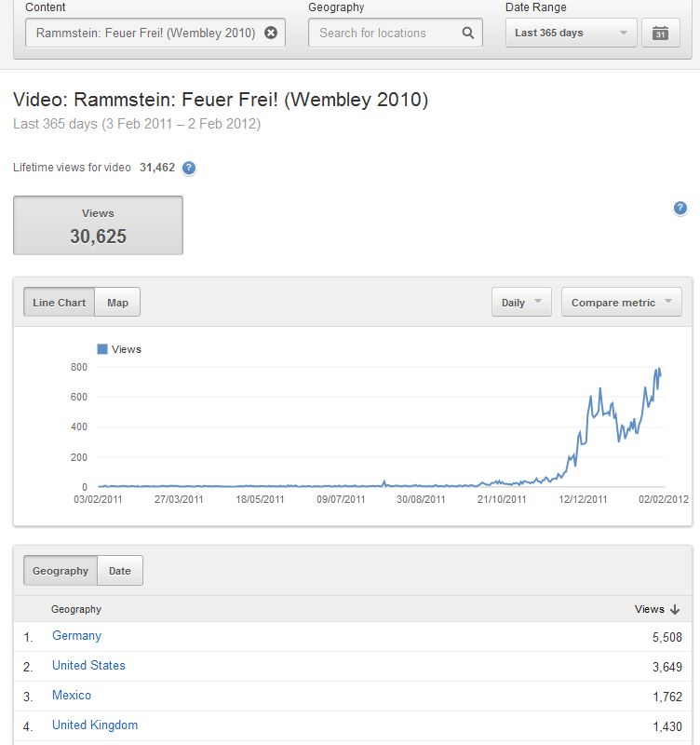Open the Last 365 days dropdown
The height and width of the screenshot is (745, 700).
(x=571, y=33)
